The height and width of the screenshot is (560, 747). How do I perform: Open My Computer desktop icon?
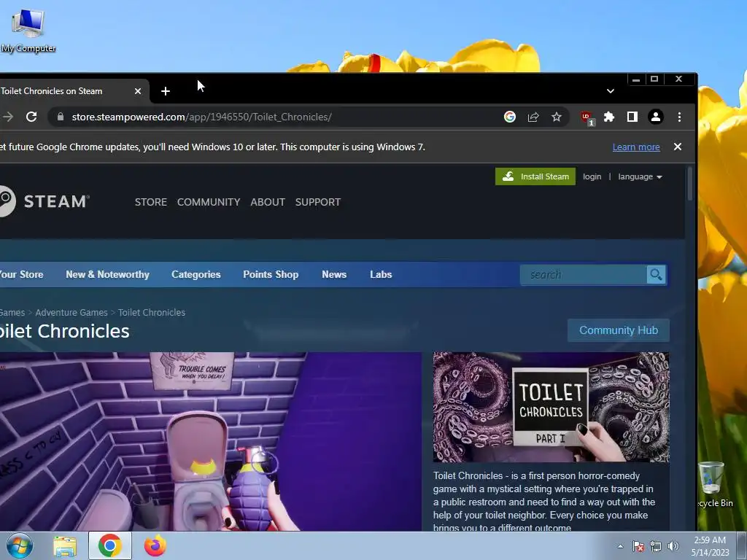28,31
